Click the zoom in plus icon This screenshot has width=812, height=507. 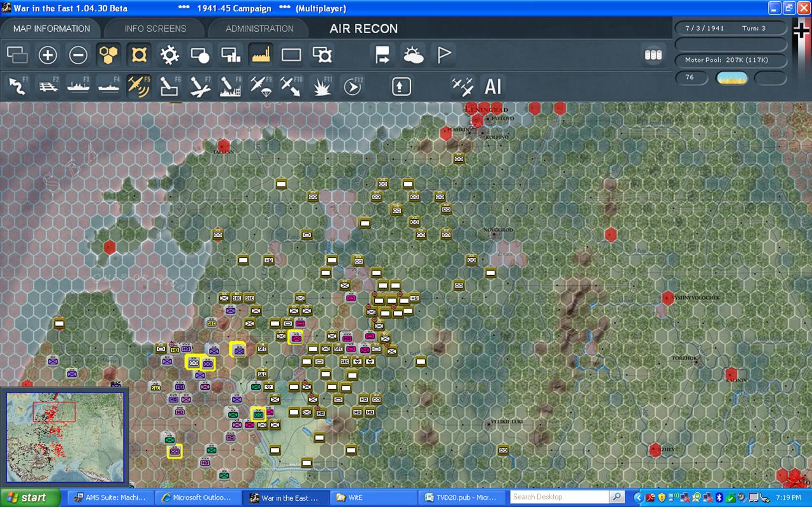(x=48, y=55)
